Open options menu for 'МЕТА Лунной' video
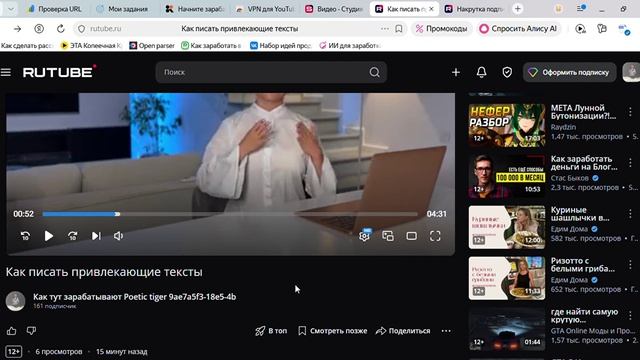This screenshot has width=640, height=360. point(630,111)
